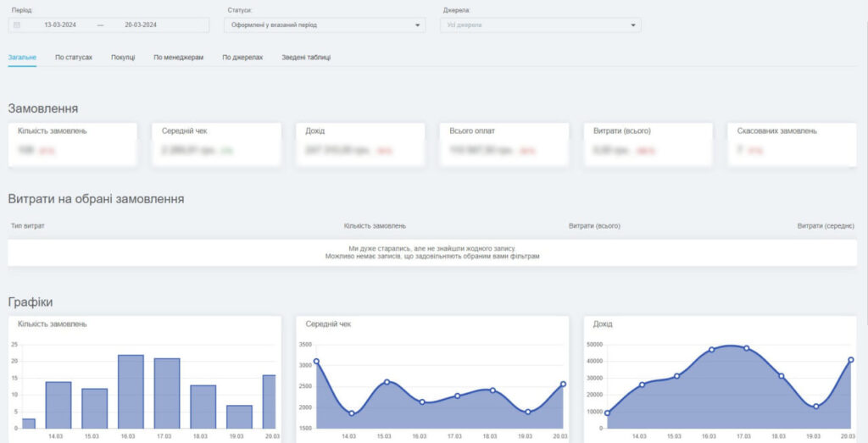868x443 pixels.
Task: Click the 14.03 point on Дохід chart
Action: 642,385
